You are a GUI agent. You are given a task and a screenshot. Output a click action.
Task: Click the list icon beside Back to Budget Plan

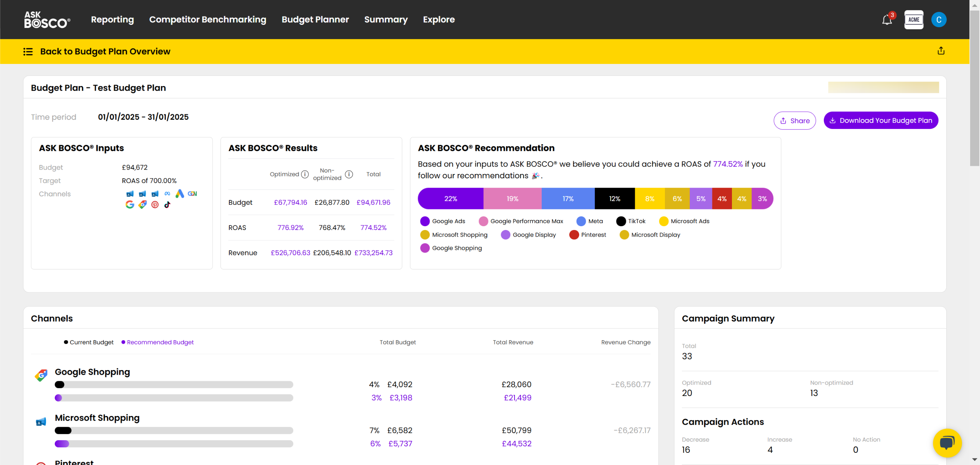(28, 52)
